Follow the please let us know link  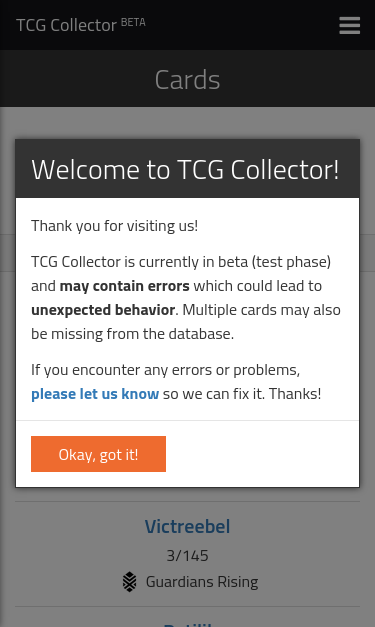click(x=95, y=394)
